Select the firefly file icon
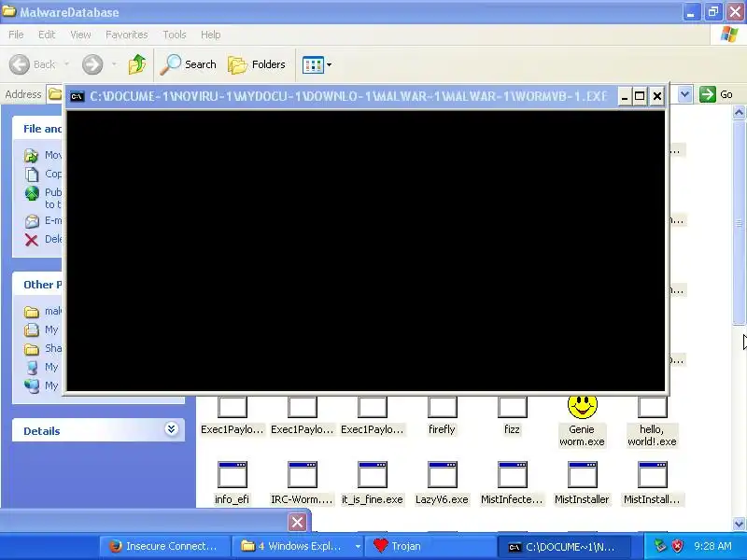747x560 pixels. click(442, 407)
